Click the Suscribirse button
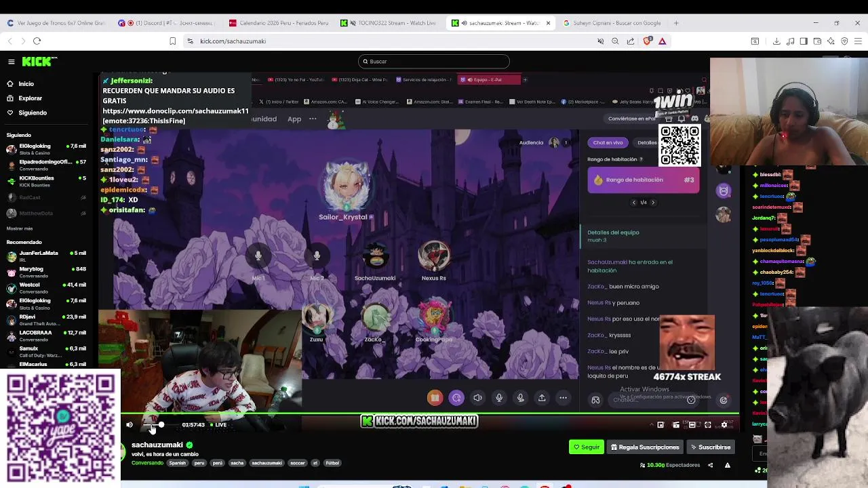The image size is (868, 488). click(x=711, y=447)
